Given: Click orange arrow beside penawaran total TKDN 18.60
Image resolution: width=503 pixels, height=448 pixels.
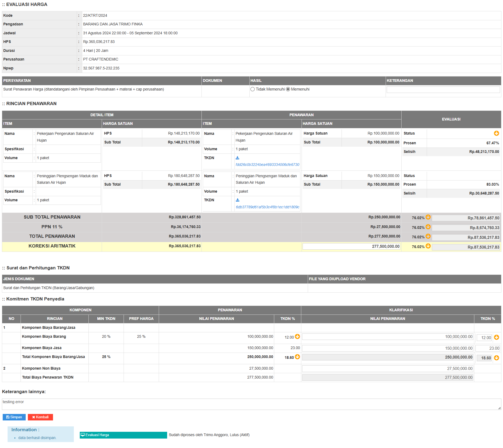Looking at the screenshot, I should (297, 357).
